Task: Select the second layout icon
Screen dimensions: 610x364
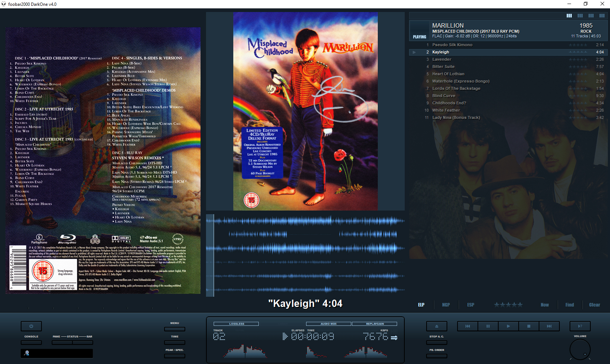Action: click(580, 16)
